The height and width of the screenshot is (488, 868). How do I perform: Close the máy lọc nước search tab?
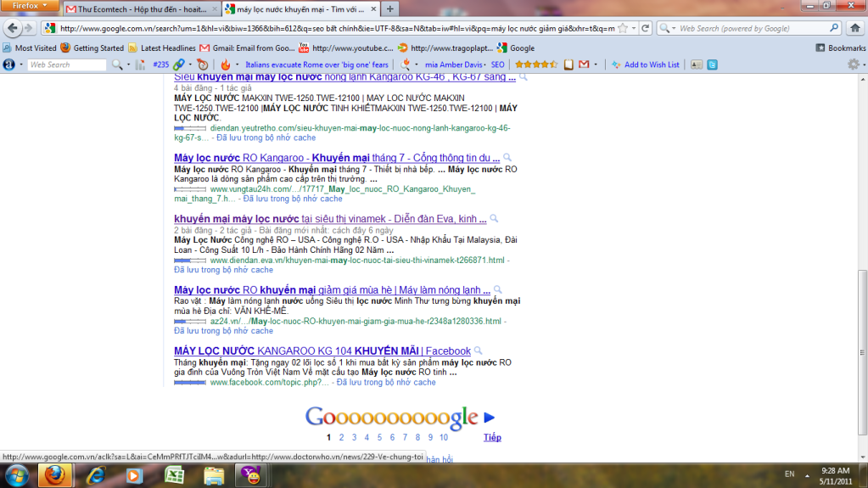tap(373, 8)
